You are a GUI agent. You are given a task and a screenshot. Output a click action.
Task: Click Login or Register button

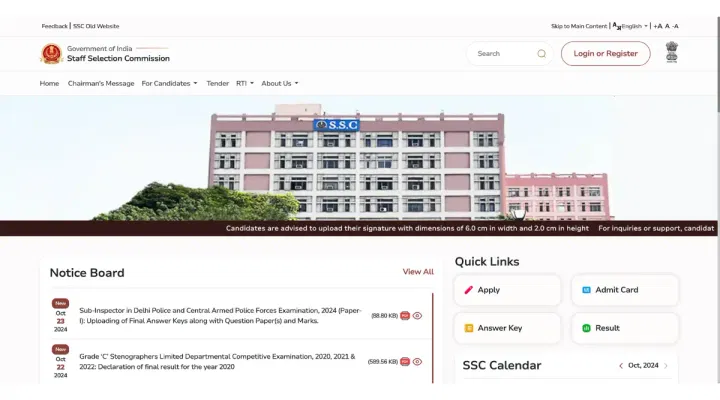pyautogui.click(x=605, y=53)
